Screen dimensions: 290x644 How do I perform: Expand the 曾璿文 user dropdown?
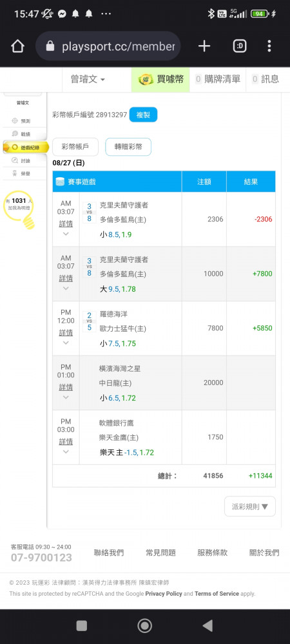(x=88, y=80)
